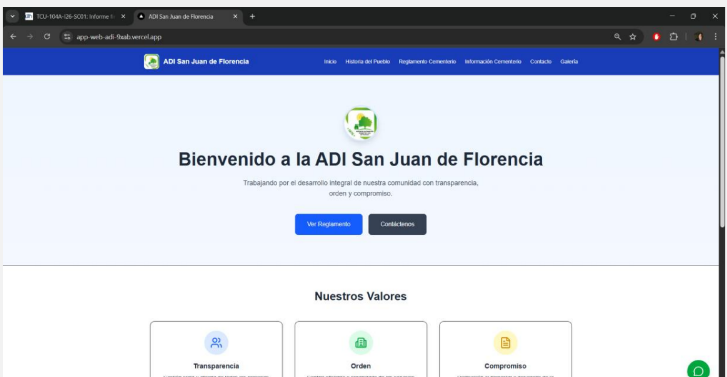This screenshot has height=377, width=727.
Task: Click the browser back arrow
Action: coord(13,37)
